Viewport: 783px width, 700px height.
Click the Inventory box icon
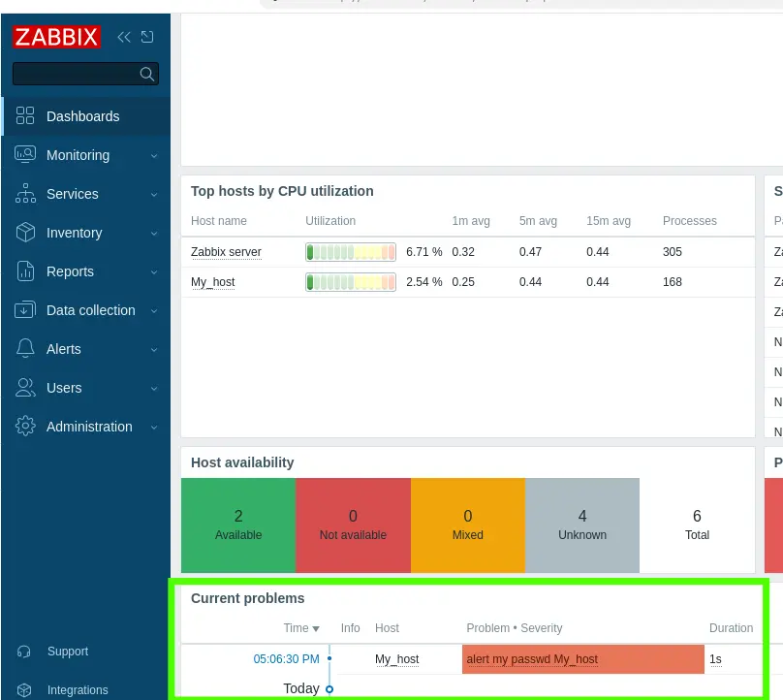(x=26, y=233)
